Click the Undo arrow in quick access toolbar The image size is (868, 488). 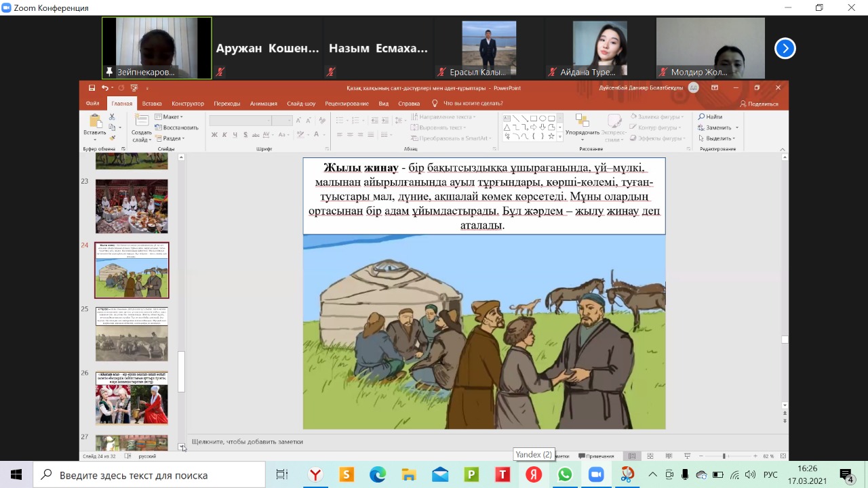104,88
